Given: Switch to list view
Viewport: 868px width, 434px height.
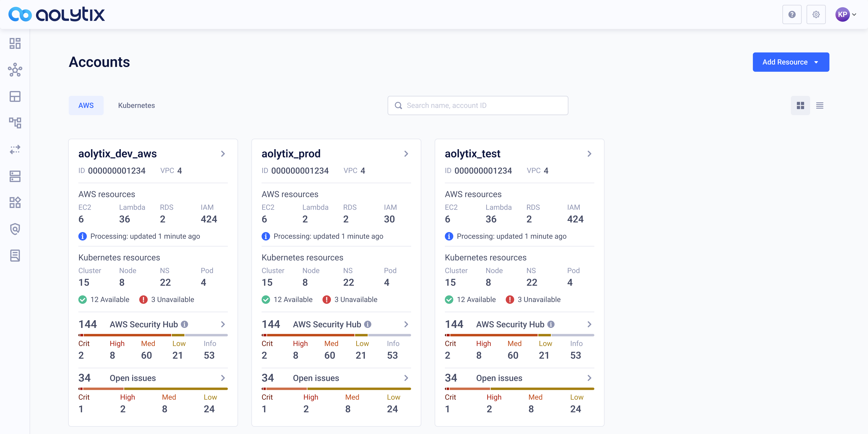Looking at the screenshot, I should click(x=819, y=105).
